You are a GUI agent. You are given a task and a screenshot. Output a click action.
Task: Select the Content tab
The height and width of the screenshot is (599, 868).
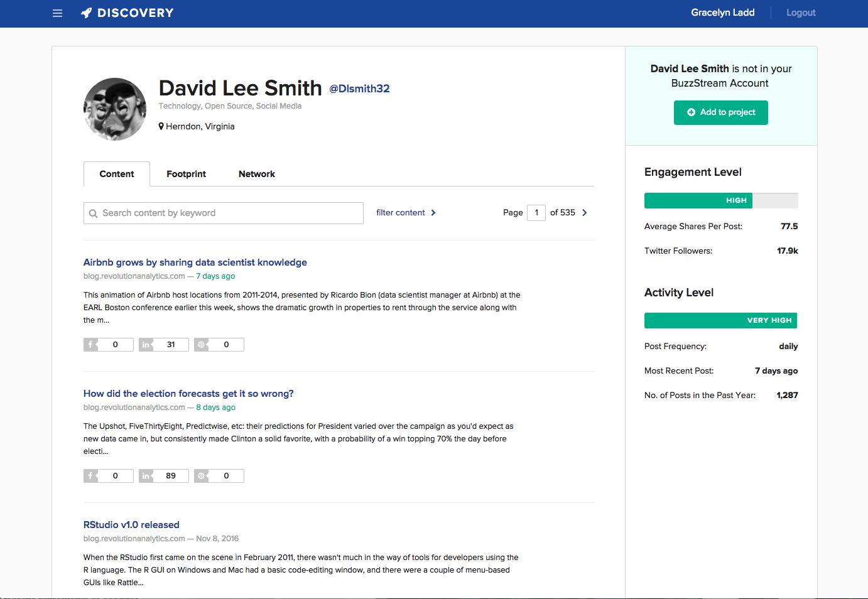click(x=117, y=174)
